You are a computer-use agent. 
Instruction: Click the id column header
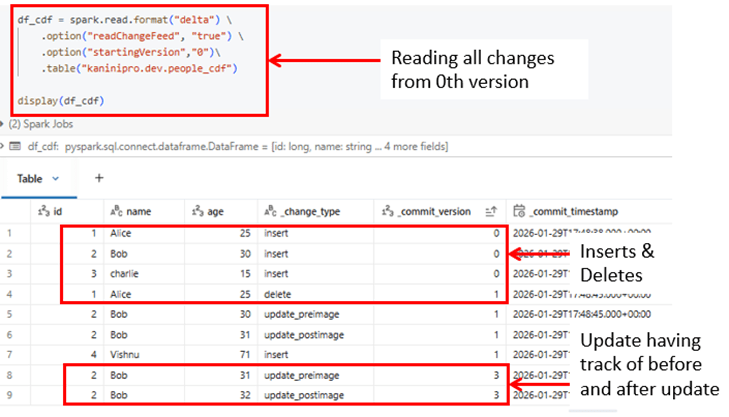(x=57, y=211)
